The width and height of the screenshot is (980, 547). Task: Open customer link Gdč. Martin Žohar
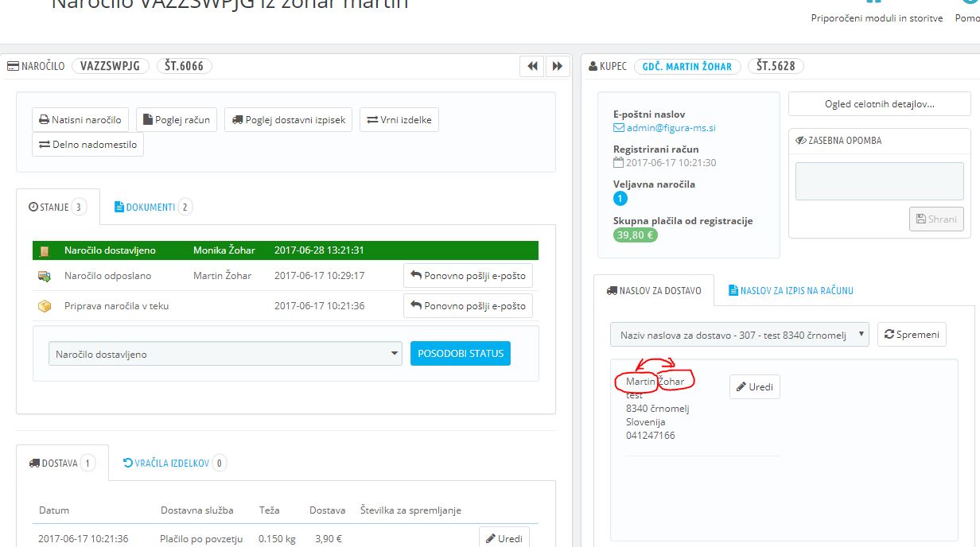(687, 66)
